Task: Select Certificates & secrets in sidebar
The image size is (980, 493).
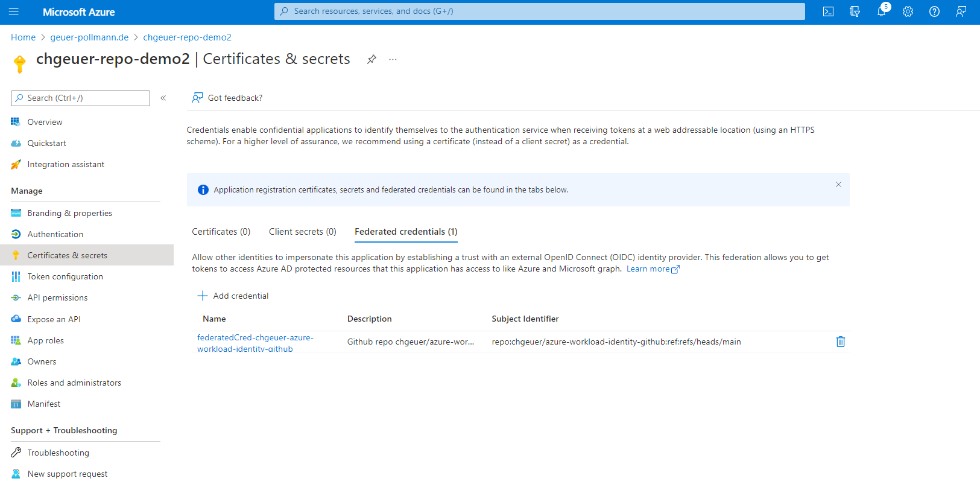Action: pyautogui.click(x=87, y=255)
